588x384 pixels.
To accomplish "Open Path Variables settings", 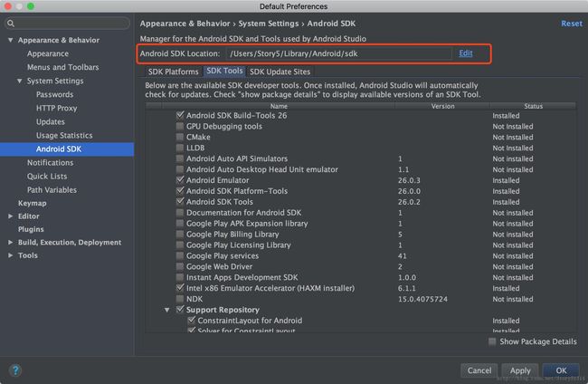I will coord(52,190).
